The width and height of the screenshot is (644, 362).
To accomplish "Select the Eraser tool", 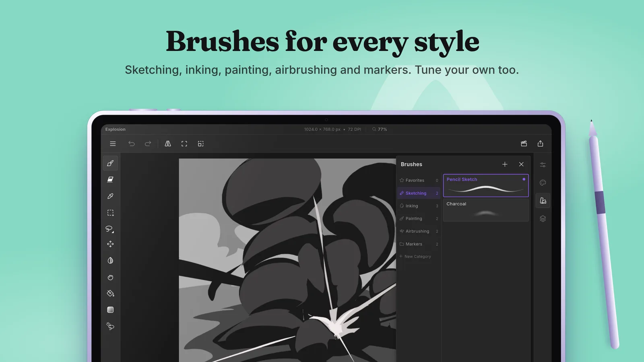I will point(110,179).
